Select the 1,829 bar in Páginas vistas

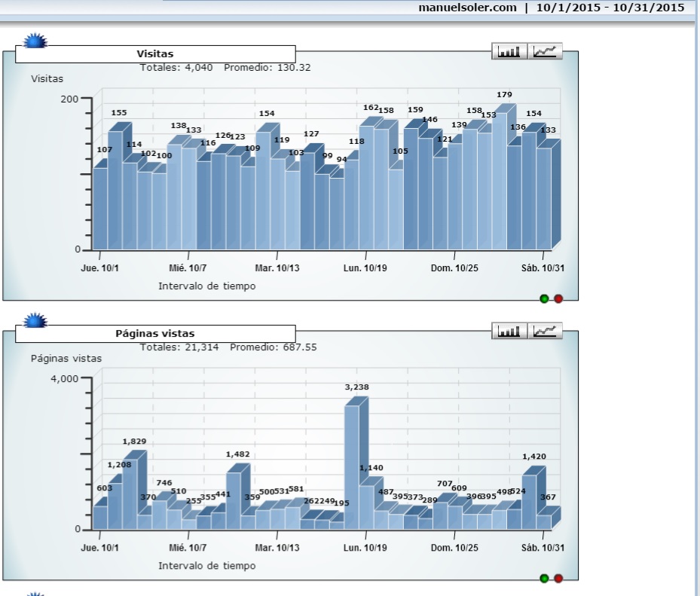click(x=130, y=494)
